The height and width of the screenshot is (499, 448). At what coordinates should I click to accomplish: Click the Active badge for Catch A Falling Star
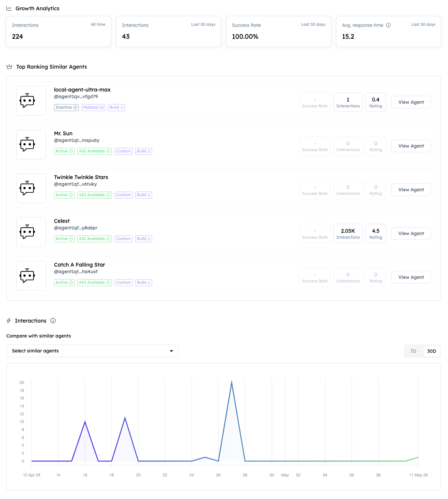click(64, 282)
